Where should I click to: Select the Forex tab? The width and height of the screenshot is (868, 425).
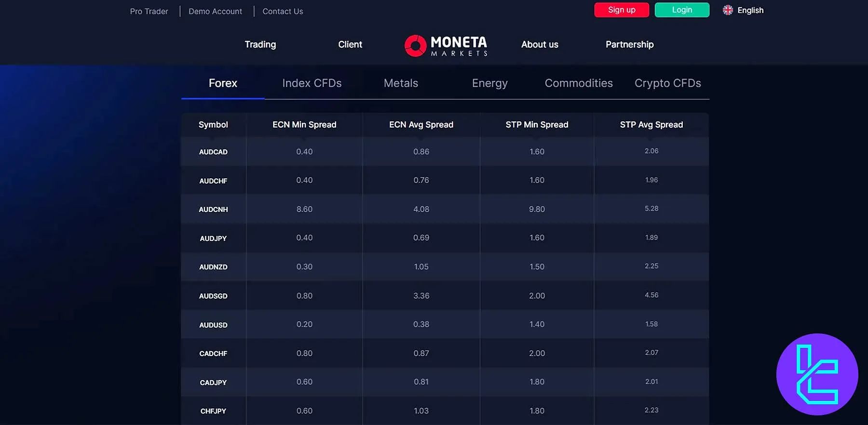[223, 83]
